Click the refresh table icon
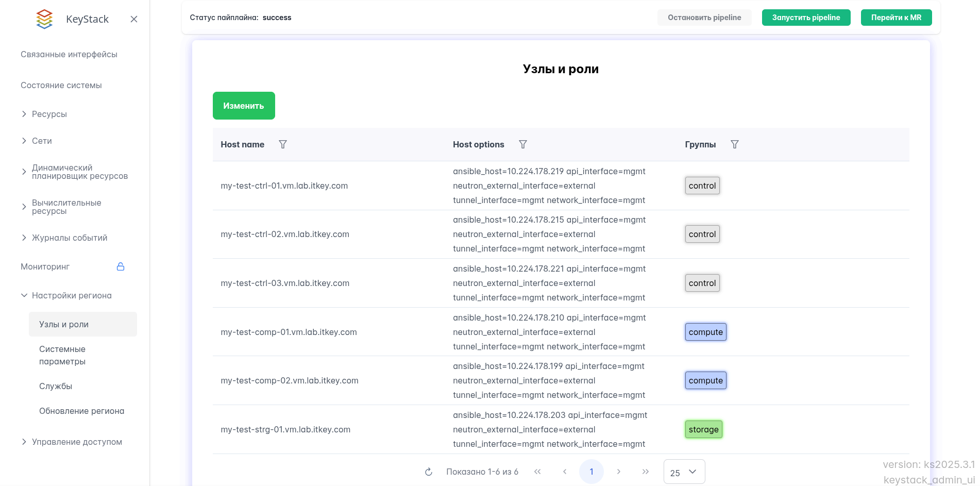980x486 pixels. click(x=429, y=472)
